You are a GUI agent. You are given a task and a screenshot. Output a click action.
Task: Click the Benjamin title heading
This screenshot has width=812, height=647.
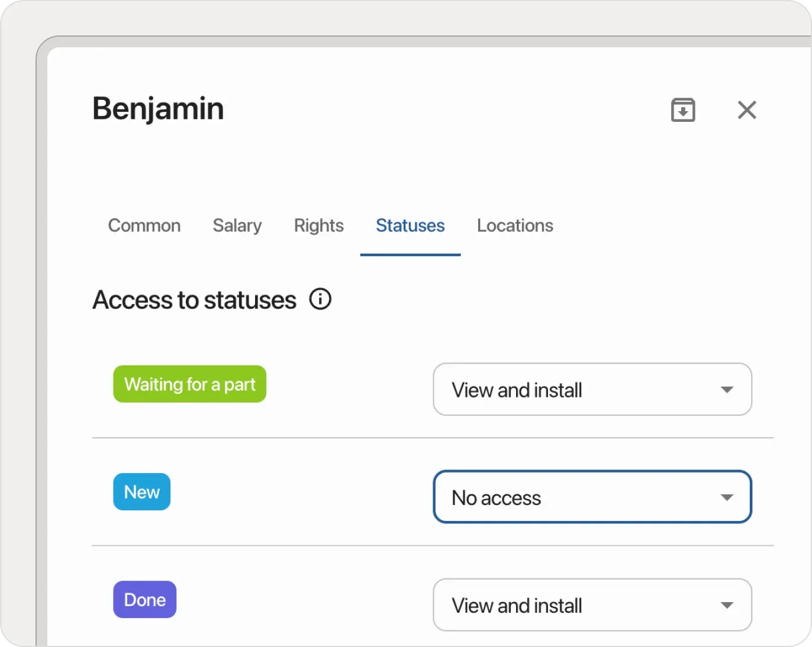(157, 109)
